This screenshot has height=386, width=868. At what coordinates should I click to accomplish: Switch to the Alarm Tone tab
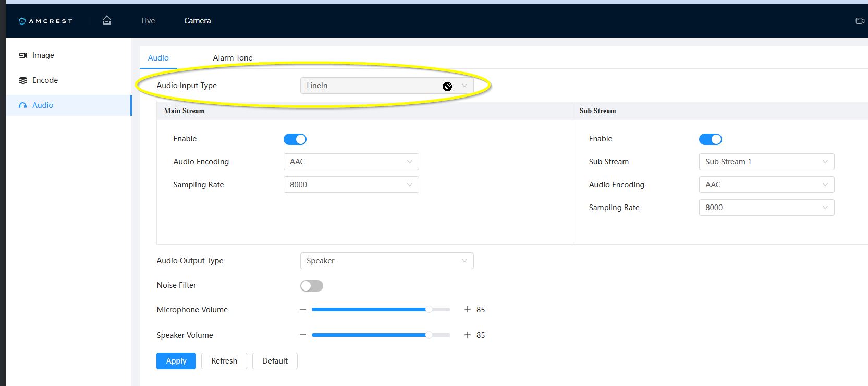[x=233, y=58]
